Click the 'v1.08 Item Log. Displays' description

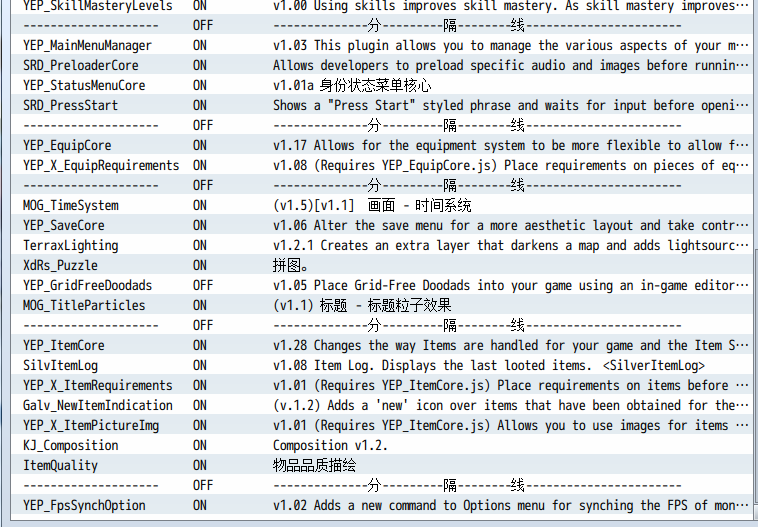click(x=489, y=366)
